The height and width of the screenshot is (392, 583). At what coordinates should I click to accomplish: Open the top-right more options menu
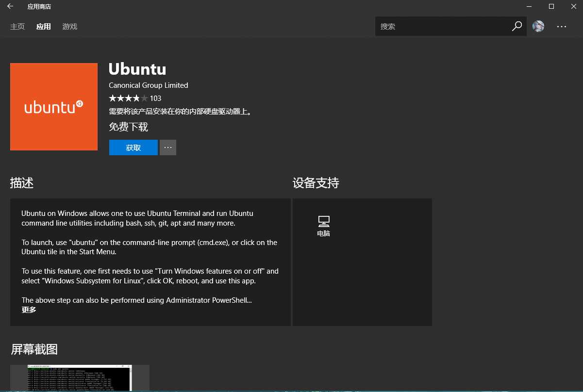562,27
